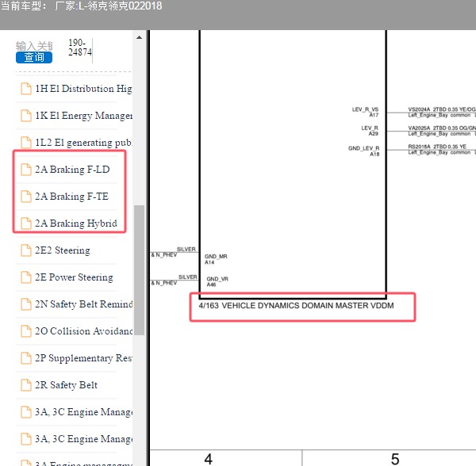Click the scroll-up arrow of the list scrollbar
The image size is (476, 466).
[x=139, y=37]
